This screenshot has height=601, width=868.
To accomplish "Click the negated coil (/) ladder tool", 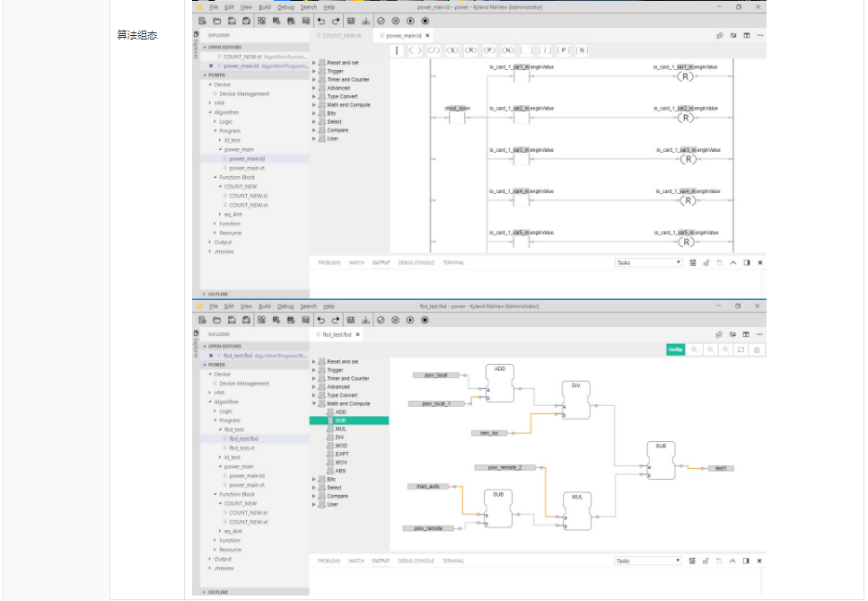I will pyautogui.click(x=434, y=50).
